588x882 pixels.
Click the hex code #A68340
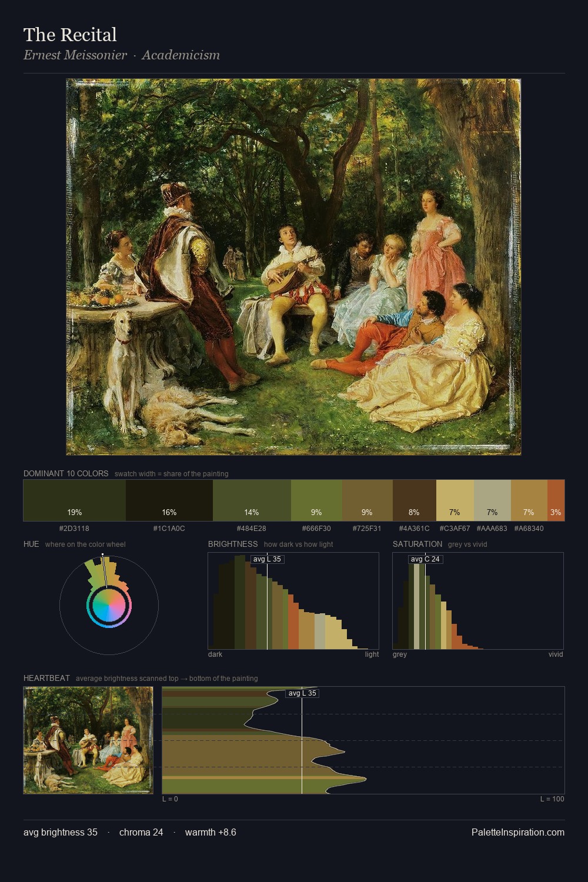click(x=529, y=529)
